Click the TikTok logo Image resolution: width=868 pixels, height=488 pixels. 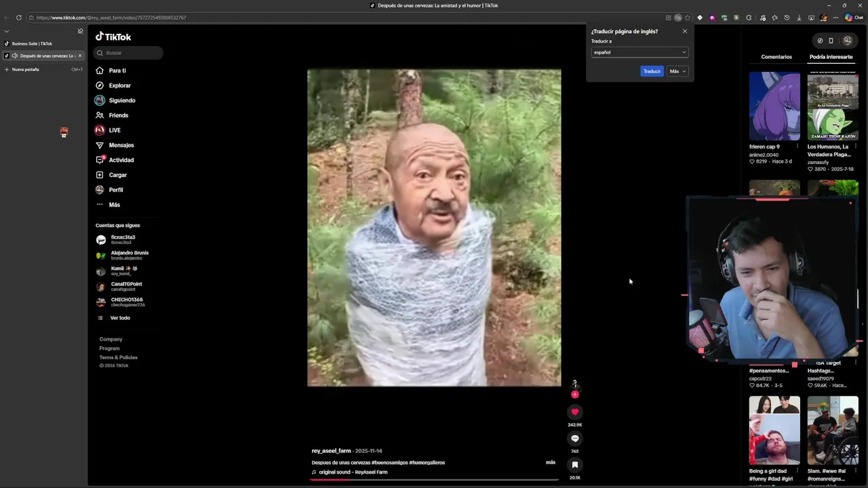pos(113,37)
